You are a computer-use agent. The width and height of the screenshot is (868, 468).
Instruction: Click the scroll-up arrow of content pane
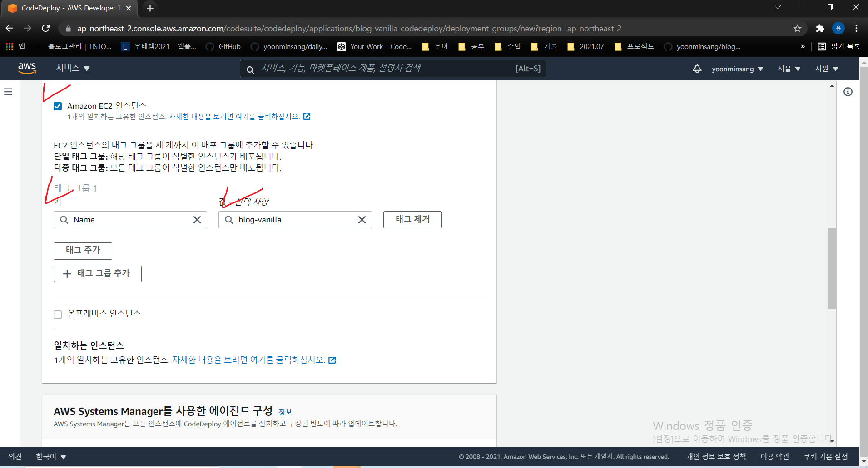[832, 86]
